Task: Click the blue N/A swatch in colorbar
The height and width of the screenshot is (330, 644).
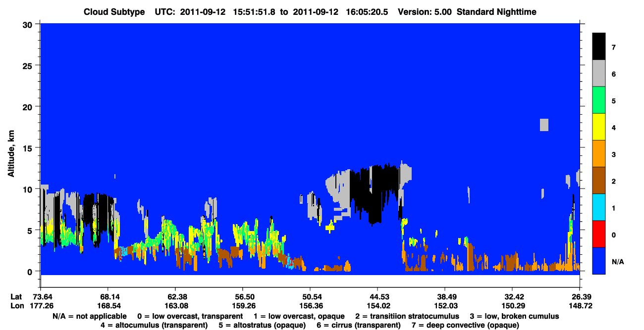Action: coord(599,260)
